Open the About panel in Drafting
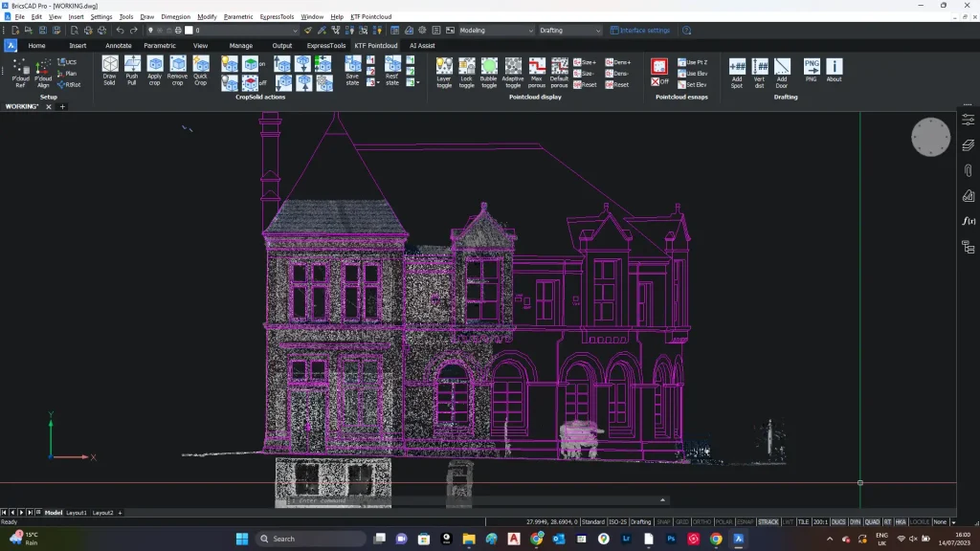Image resolution: width=980 pixels, height=551 pixels. 834,69
